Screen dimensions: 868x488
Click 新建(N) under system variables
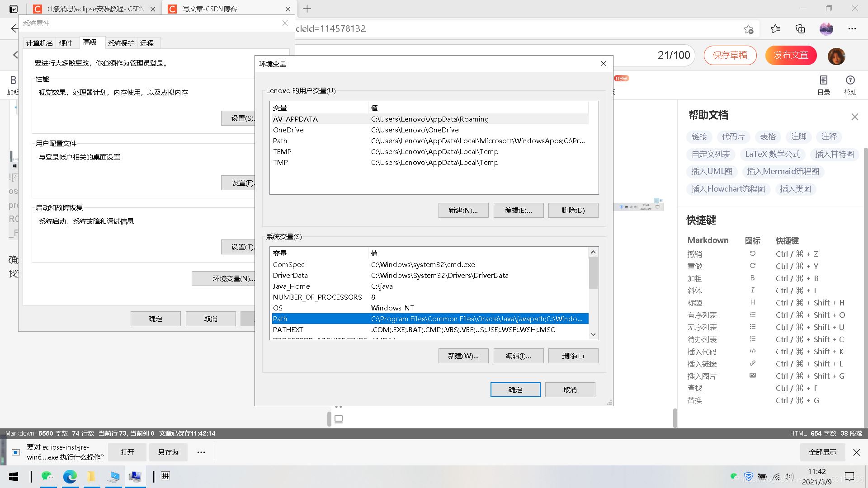463,356
